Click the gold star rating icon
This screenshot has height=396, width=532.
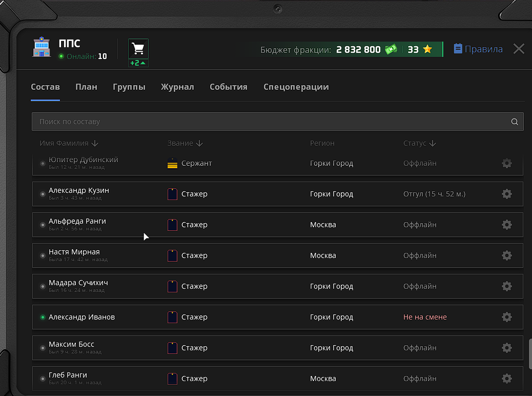click(427, 50)
